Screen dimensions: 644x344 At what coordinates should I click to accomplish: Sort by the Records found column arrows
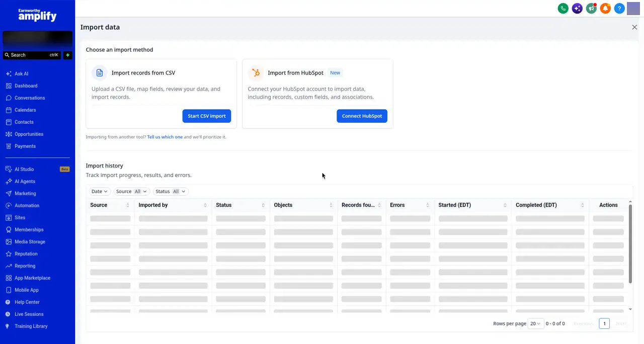click(x=379, y=205)
